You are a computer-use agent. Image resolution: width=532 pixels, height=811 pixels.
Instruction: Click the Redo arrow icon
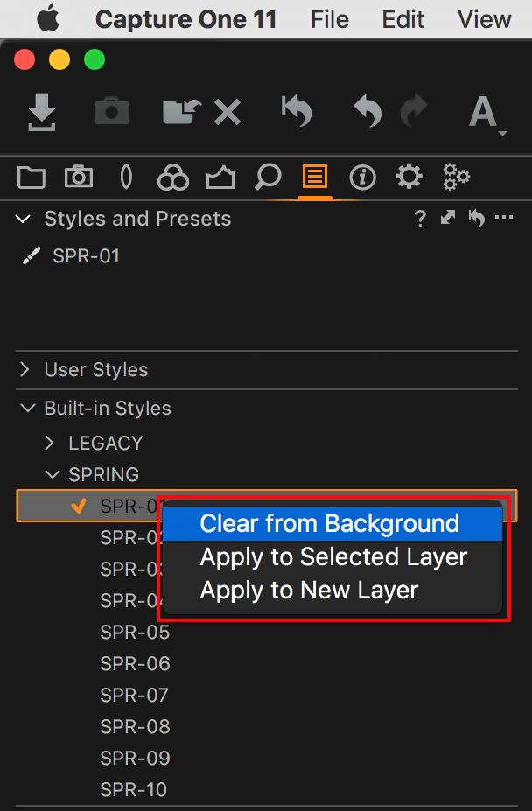[414, 111]
